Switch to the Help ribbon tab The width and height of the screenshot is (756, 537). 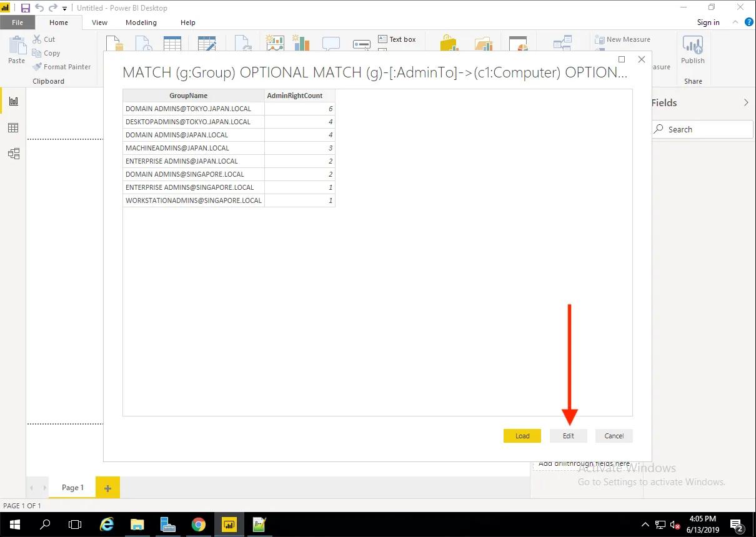(188, 22)
